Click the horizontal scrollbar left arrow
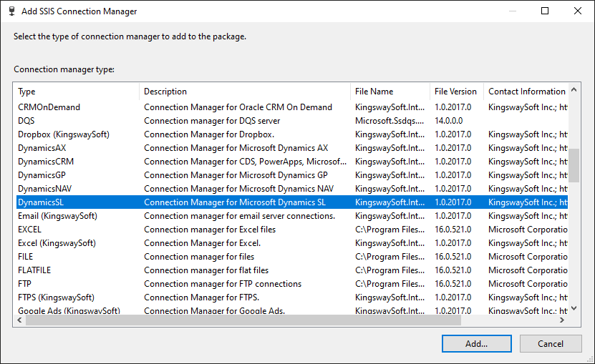Viewport: 595px width, 364px height. (x=19, y=320)
